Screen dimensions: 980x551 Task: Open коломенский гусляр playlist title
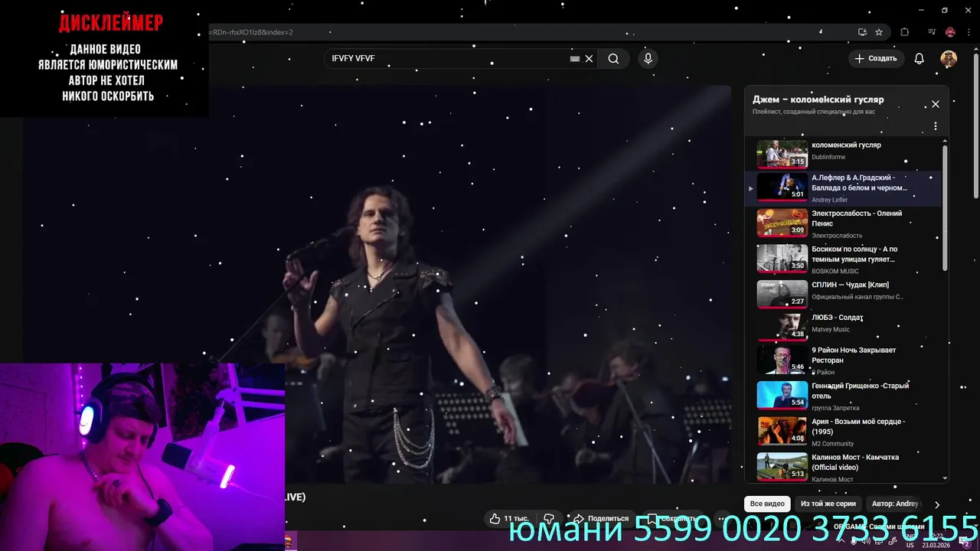[846, 145]
